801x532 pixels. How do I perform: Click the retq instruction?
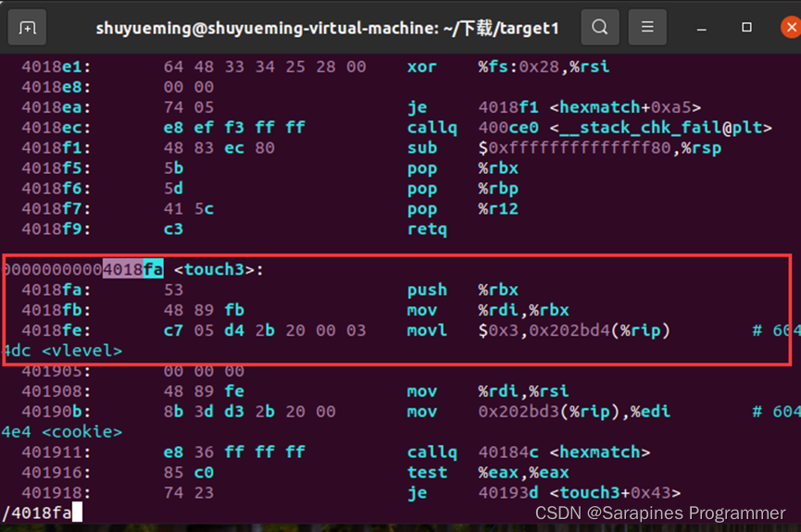coord(427,229)
